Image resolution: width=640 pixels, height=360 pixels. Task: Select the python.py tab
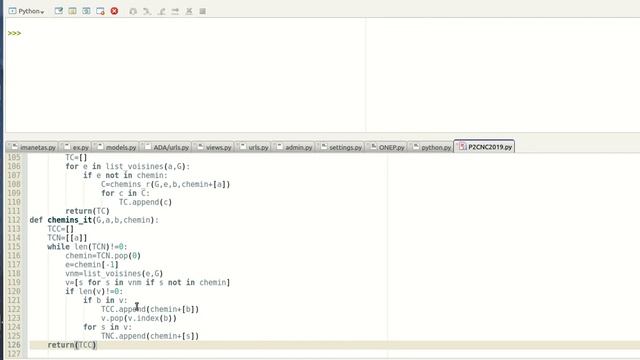pos(431,147)
